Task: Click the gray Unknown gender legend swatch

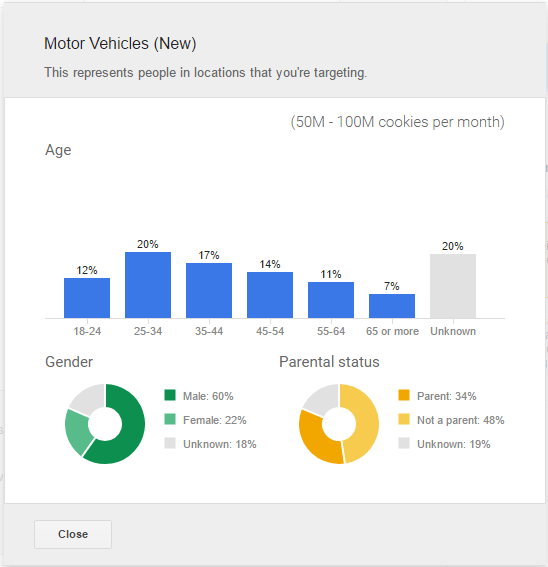Action: (170, 443)
